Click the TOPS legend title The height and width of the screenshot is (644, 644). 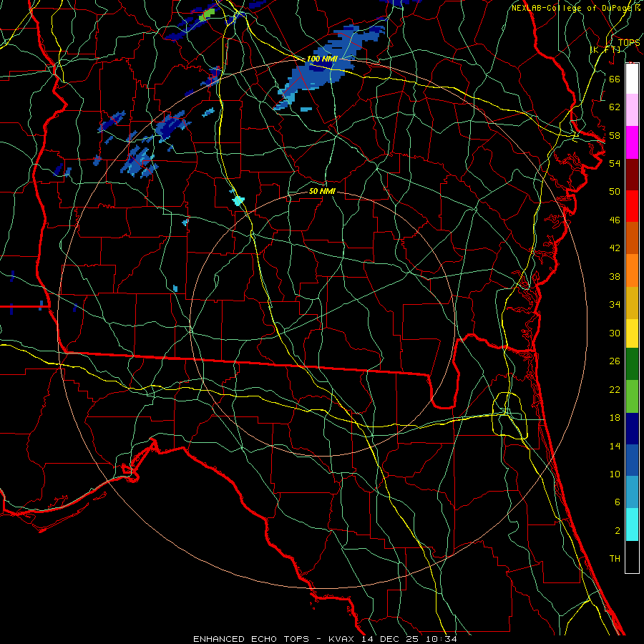coord(629,43)
